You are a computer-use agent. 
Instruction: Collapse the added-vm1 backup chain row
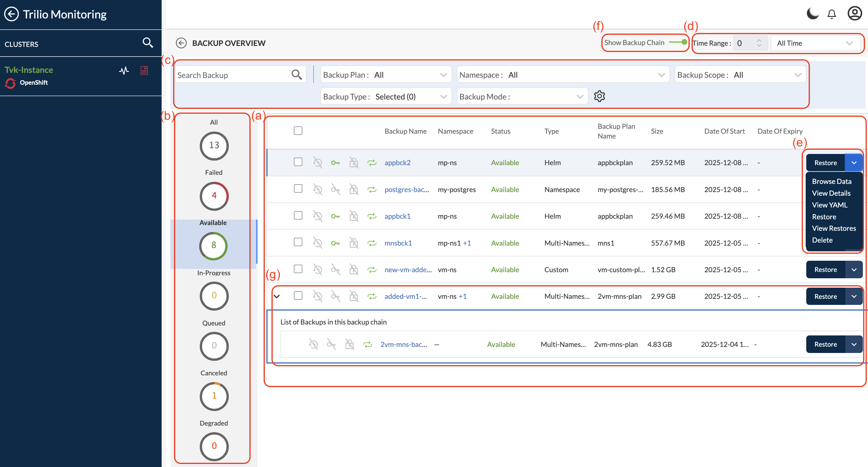pos(277,296)
